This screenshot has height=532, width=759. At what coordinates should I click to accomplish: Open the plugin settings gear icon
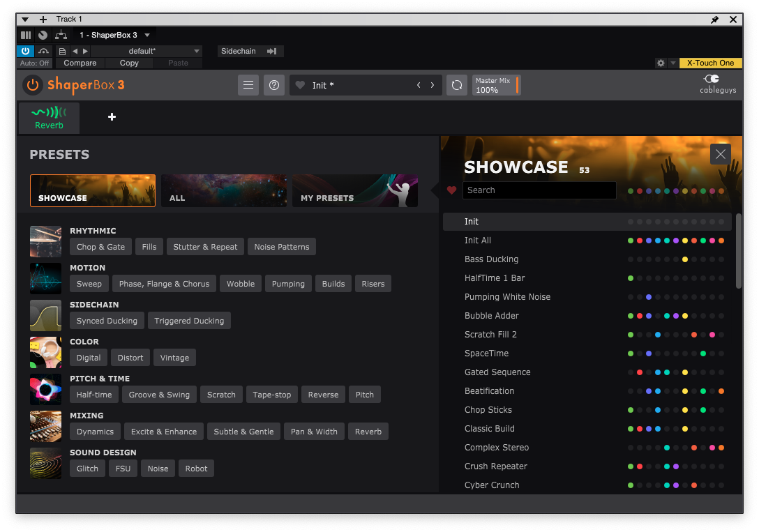(661, 63)
